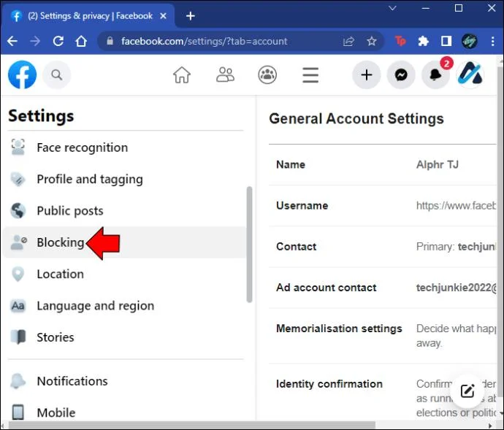Image resolution: width=504 pixels, height=430 pixels.
Task: Open the Friends icon in top bar
Action: [x=225, y=75]
